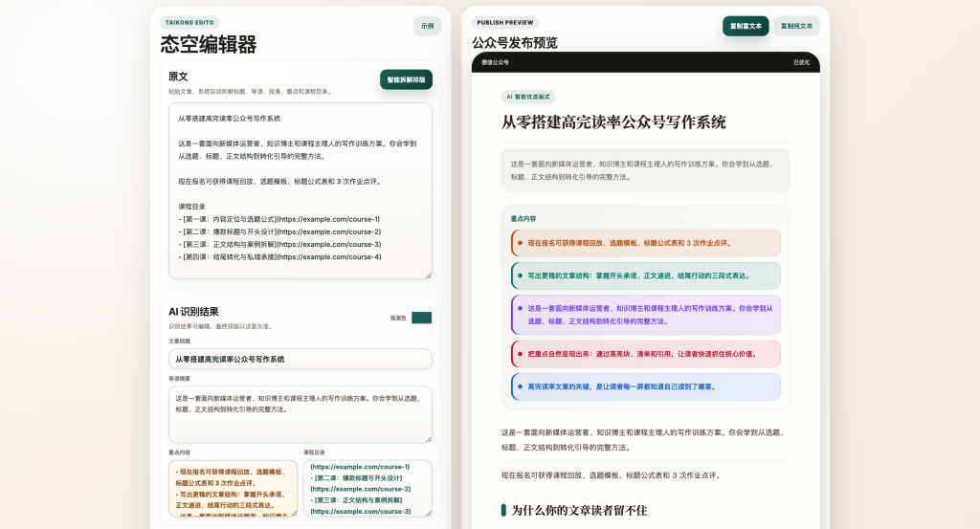The height and width of the screenshot is (529, 980).
Task: Click the first line 从零搭建高完读率公众号写作系统 in 原文 box
Action: pyautogui.click(x=229, y=119)
